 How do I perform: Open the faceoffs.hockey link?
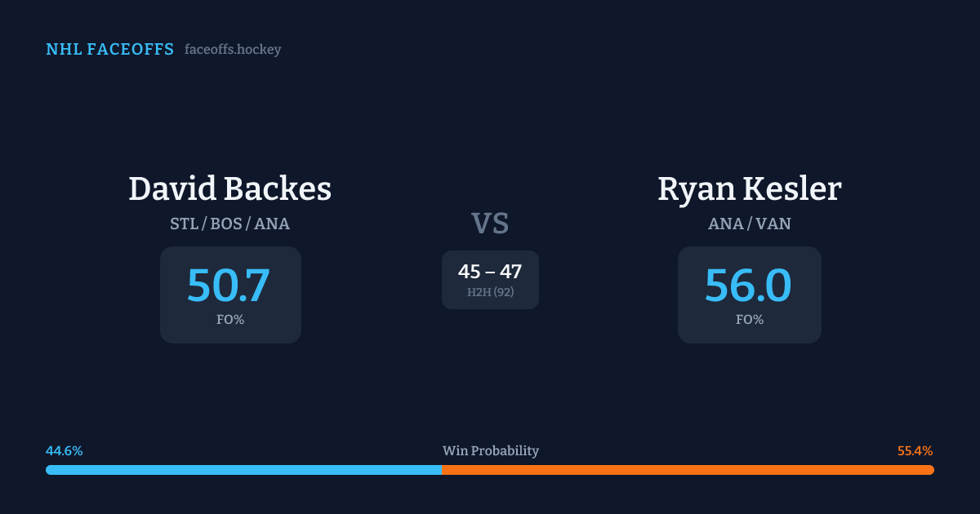(233, 50)
